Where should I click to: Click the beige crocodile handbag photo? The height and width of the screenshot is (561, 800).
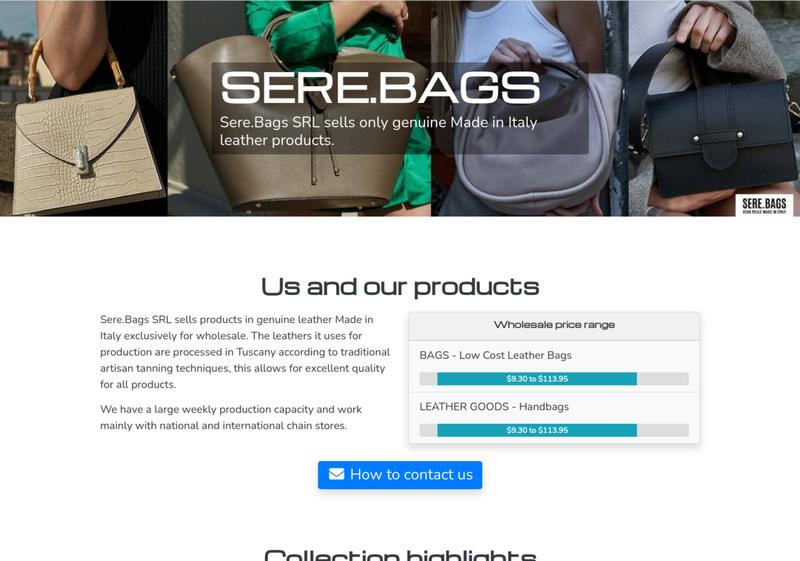tap(84, 108)
